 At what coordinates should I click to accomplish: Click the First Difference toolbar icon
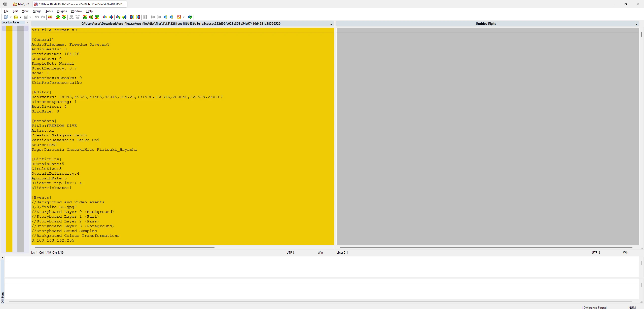(x=85, y=17)
